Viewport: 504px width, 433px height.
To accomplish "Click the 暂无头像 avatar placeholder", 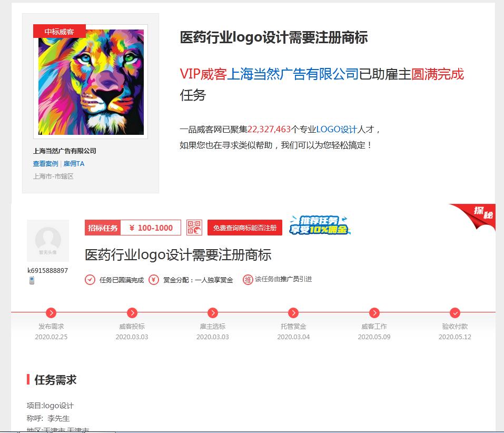I will tap(48, 240).
